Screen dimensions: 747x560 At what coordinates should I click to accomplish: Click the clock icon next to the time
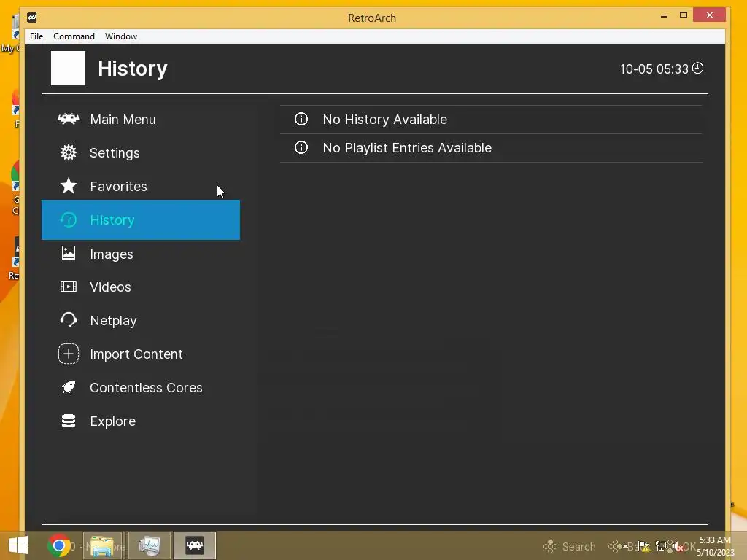tap(698, 68)
